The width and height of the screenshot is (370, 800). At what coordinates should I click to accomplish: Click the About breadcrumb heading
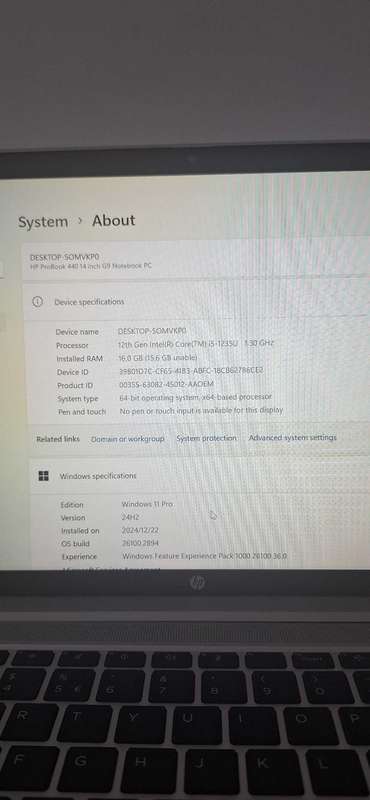click(113, 220)
